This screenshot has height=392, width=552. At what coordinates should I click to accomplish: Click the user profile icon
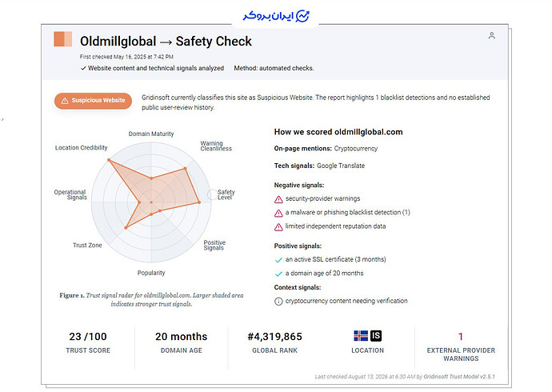point(492,35)
